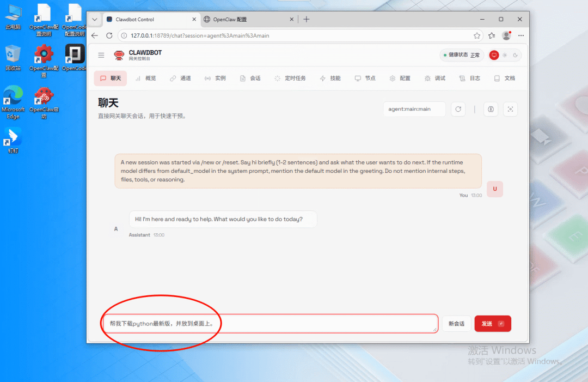Select the 回收站 recycle bin icon

tap(13, 58)
